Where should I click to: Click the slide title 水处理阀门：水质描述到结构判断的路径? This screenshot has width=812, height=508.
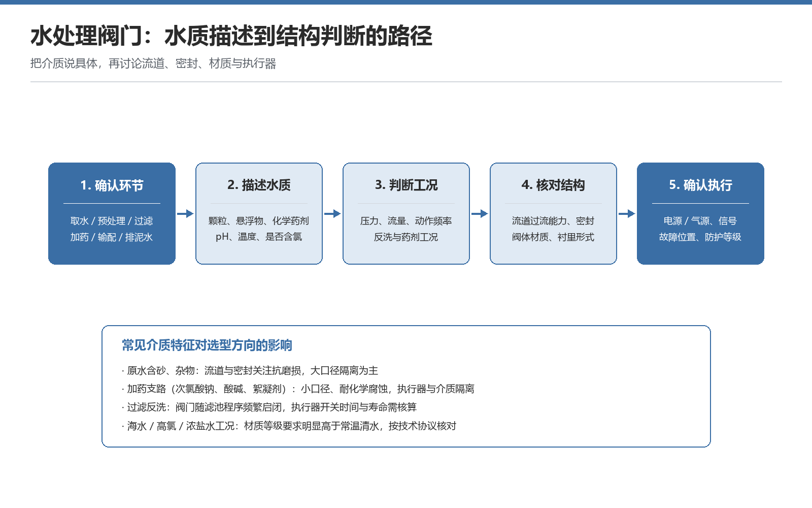(231, 36)
